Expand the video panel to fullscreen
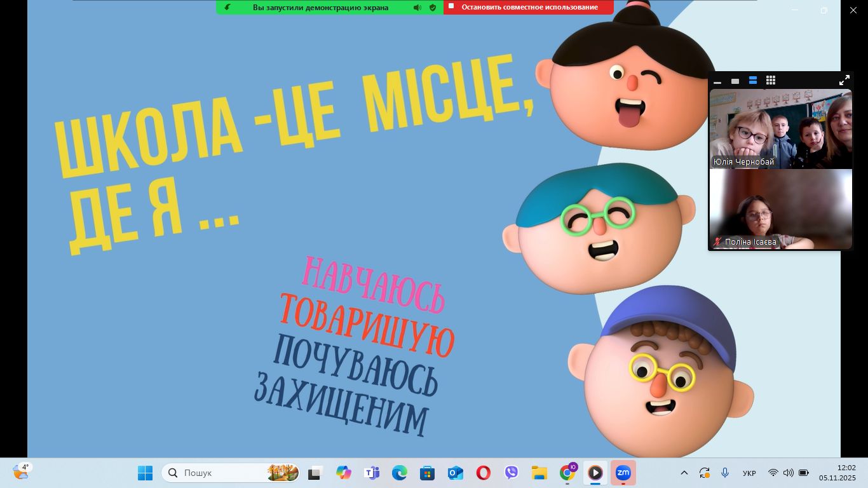868x488 pixels. tap(844, 80)
